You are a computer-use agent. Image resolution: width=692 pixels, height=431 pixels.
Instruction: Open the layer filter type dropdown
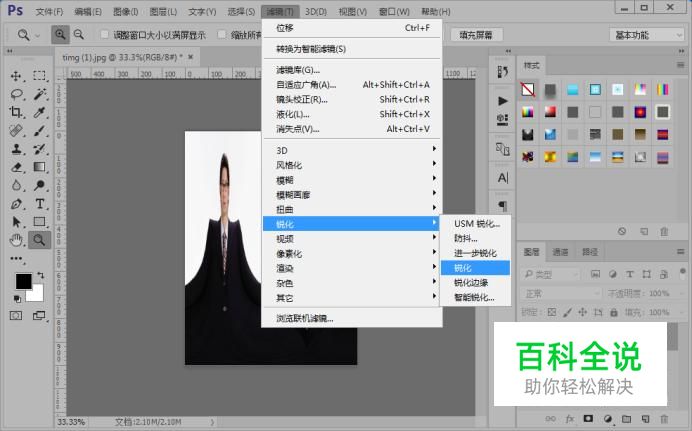click(x=550, y=274)
